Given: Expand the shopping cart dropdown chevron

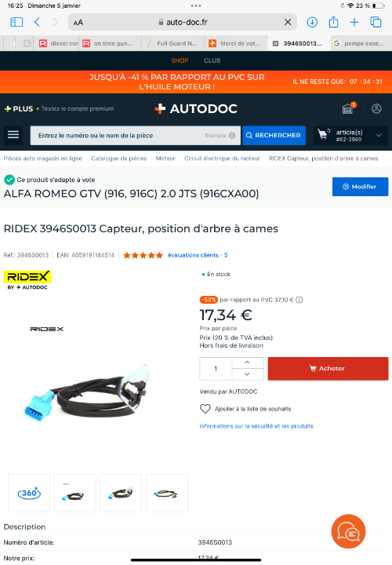Looking at the screenshot, I should tap(379, 136).
